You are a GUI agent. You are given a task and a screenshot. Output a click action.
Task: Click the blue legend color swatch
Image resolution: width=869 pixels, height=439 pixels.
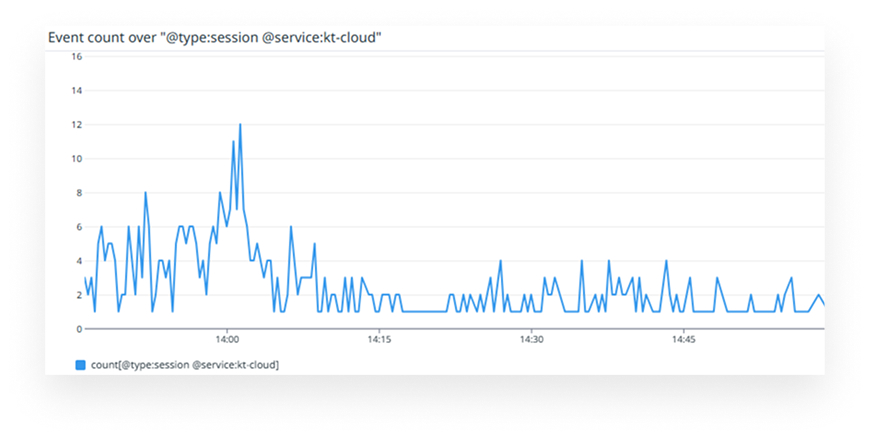click(x=80, y=365)
